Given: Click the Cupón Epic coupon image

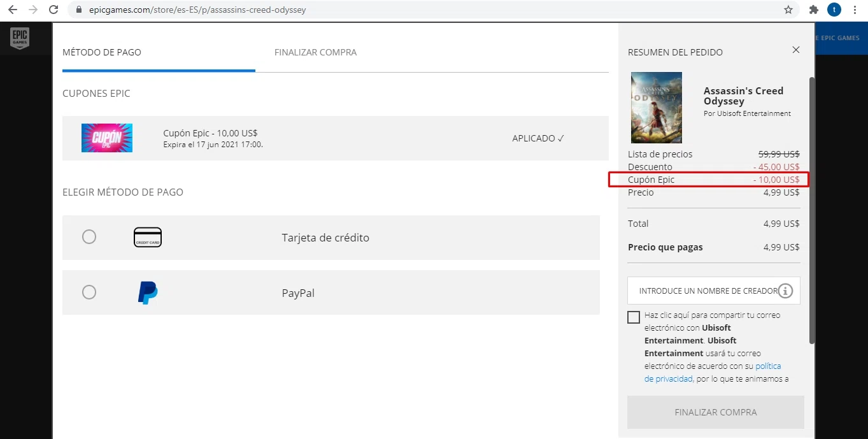Looking at the screenshot, I should (x=107, y=138).
